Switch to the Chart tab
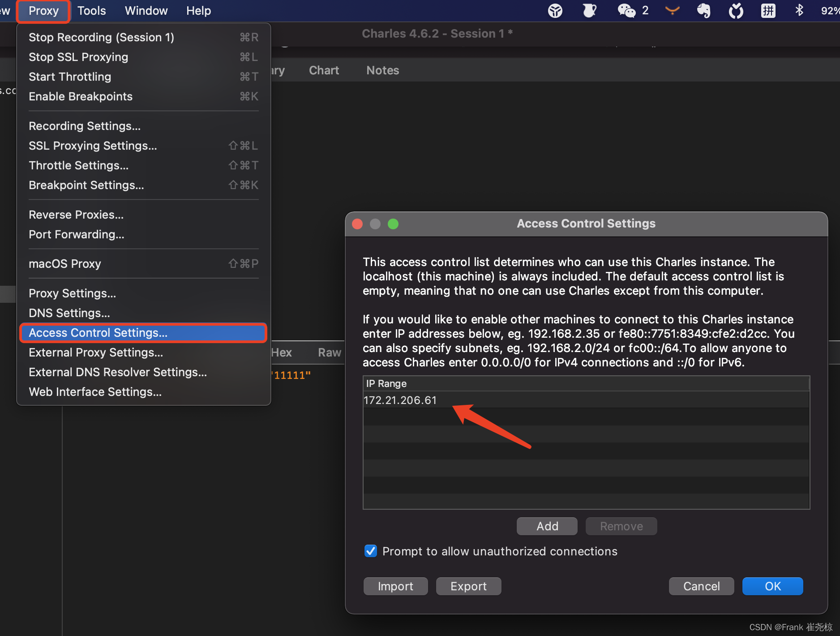Viewport: 840px width, 636px height. point(324,70)
